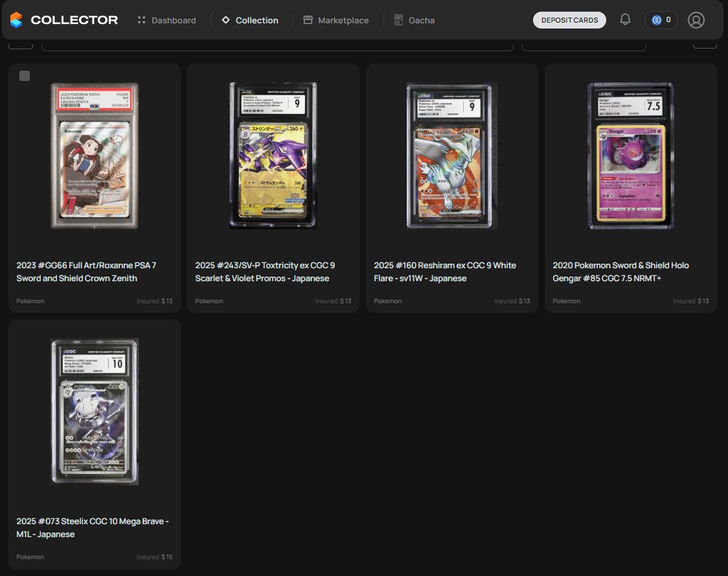Click the Dashboard grid icon
Image resolution: width=728 pixels, height=576 pixels.
[x=142, y=20]
